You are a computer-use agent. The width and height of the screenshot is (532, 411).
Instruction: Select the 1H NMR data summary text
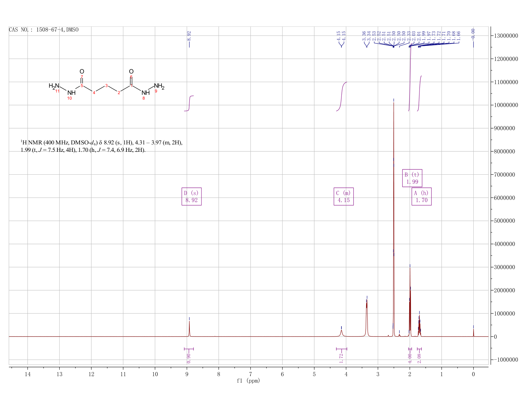[102, 146]
